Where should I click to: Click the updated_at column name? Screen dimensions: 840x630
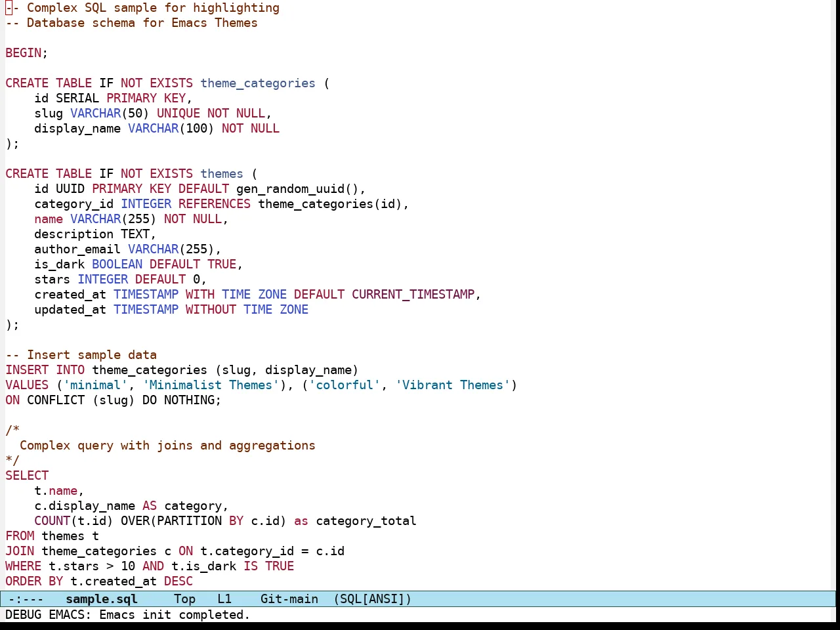(x=70, y=310)
